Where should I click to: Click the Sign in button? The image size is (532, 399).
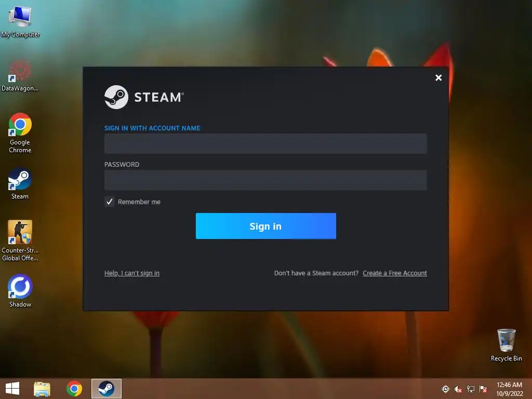click(265, 226)
